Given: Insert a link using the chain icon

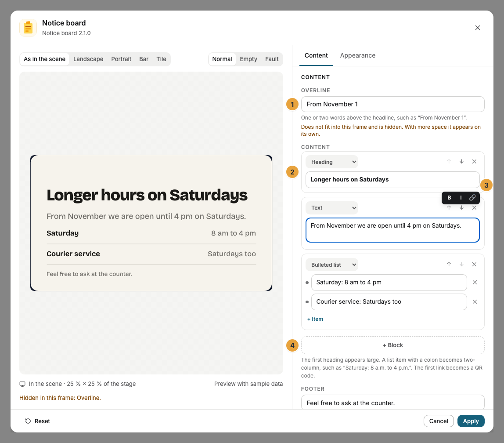Looking at the screenshot, I should pyautogui.click(x=472, y=198).
